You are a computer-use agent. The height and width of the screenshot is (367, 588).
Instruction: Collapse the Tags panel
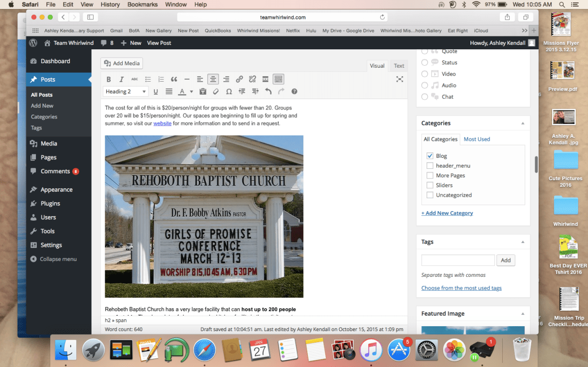pos(523,242)
